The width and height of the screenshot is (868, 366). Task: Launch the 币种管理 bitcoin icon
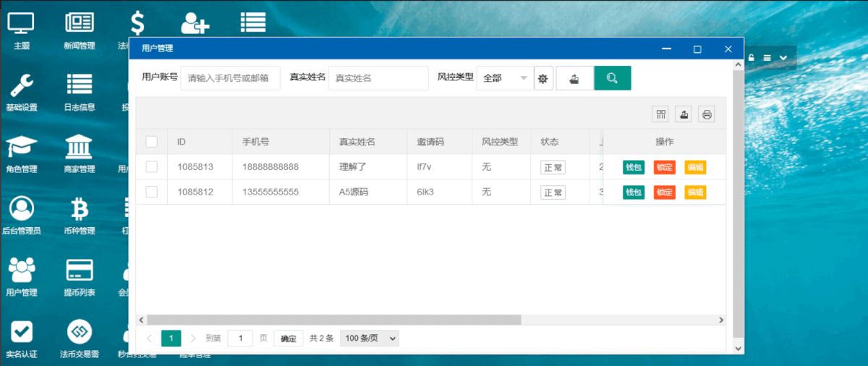[x=79, y=215]
